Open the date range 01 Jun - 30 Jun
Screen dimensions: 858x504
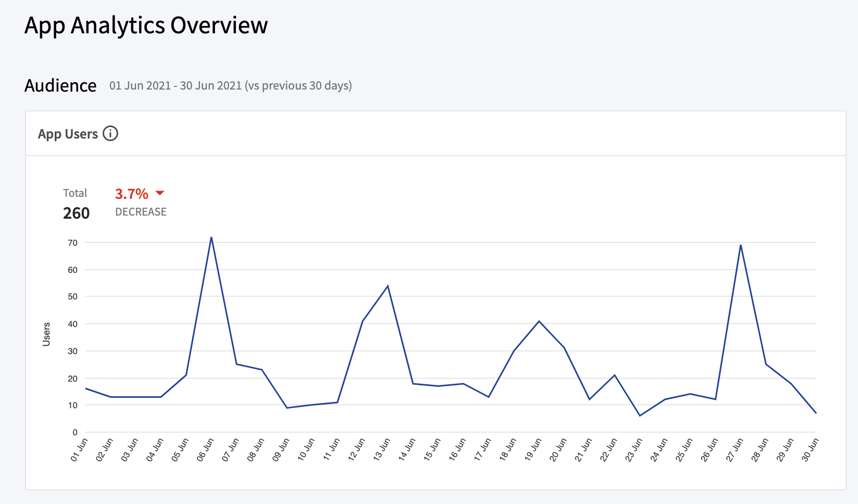(x=230, y=85)
